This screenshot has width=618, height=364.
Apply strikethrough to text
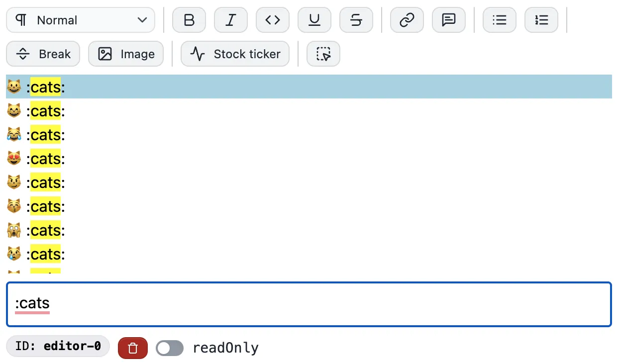356,20
